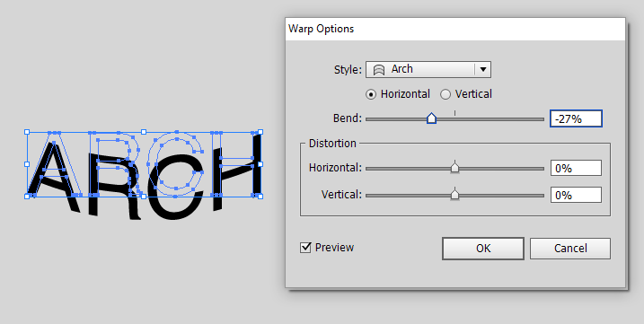
Task: Click the Horizontal distortion slider thumb
Action: pyautogui.click(x=454, y=167)
